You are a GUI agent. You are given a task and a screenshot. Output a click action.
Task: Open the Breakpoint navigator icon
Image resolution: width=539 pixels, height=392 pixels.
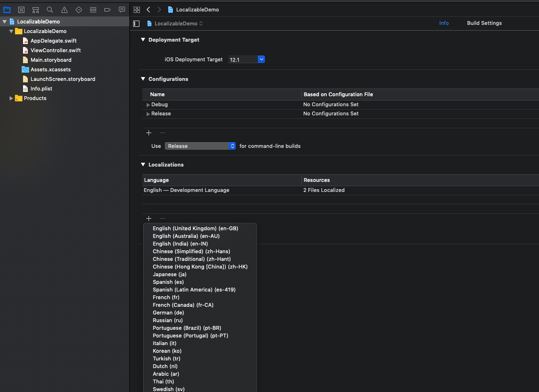pyautogui.click(x=107, y=10)
